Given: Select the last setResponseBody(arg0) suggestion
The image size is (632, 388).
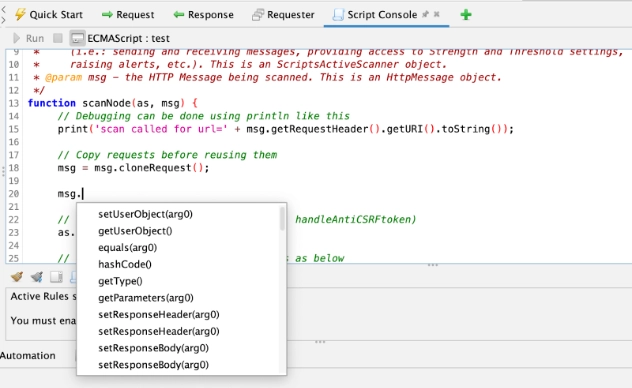Looking at the screenshot, I should [153, 365].
